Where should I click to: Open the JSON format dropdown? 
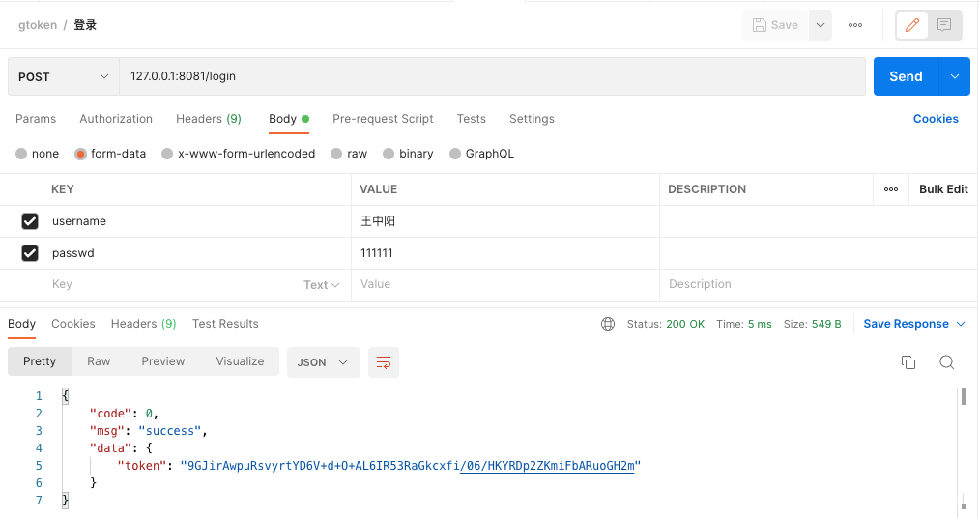pyautogui.click(x=323, y=362)
